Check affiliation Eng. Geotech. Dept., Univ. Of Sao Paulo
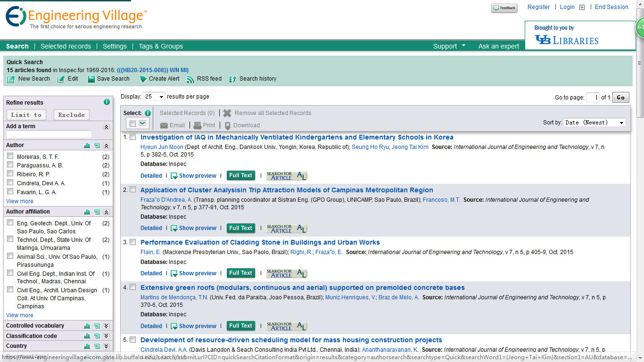This screenshot has width=644, height=362. click(x=10, y=222)
